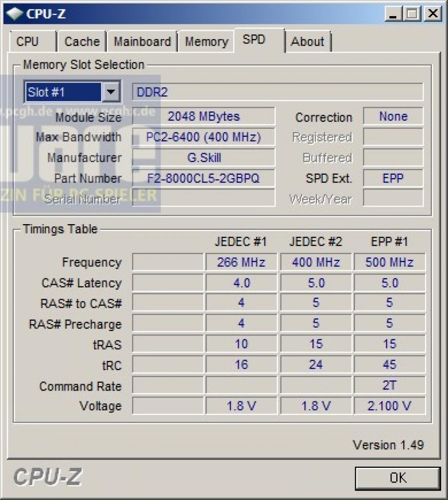Click the JEDEC #1 column header
Viewport: 448px width, 500px height.
tap(241, 242)
